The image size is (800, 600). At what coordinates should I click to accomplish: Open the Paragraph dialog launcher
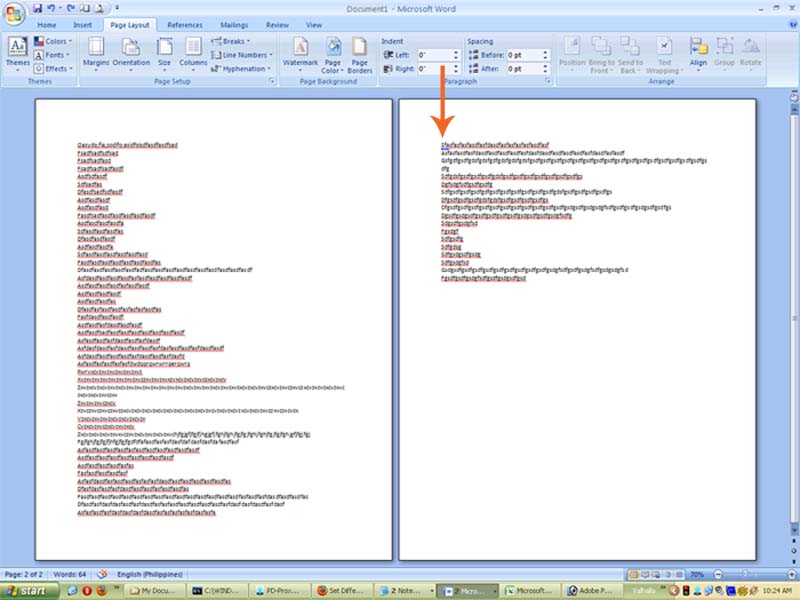tap(548, 80)
